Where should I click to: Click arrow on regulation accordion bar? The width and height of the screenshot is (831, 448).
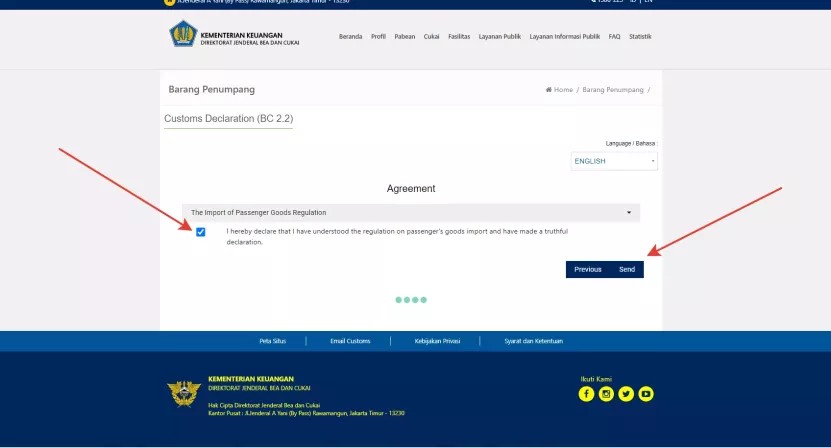(629, 213)
